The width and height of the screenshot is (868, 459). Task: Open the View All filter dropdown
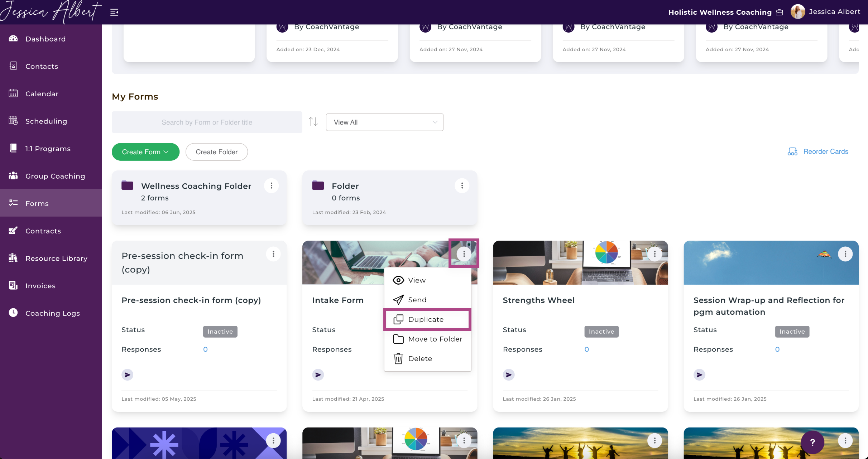pyautogui.click(x=384, y=122)
